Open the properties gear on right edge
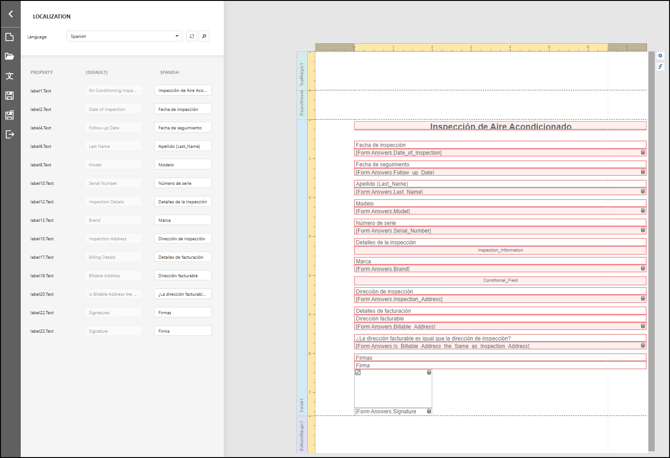Screen dimensions: 670x458 (x=660, y=56)
